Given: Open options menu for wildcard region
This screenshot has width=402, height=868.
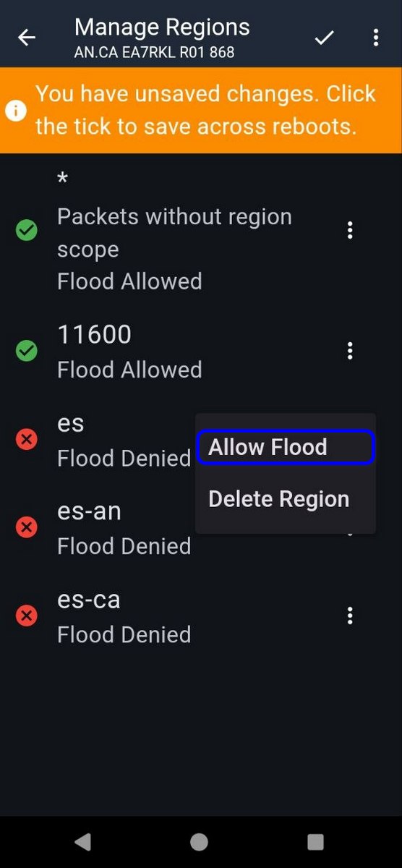Looking at the screenshot, I should click(350, 231).
